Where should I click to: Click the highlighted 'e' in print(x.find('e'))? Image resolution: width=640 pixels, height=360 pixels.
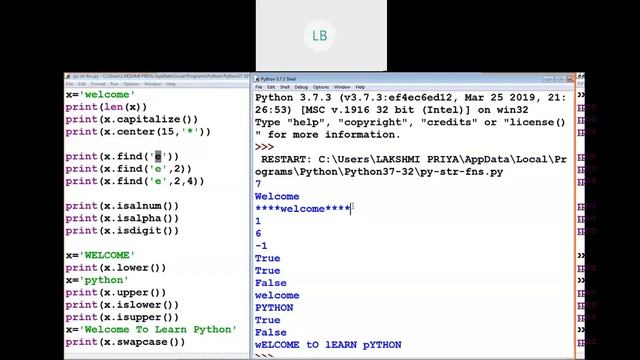coord(158,156)
